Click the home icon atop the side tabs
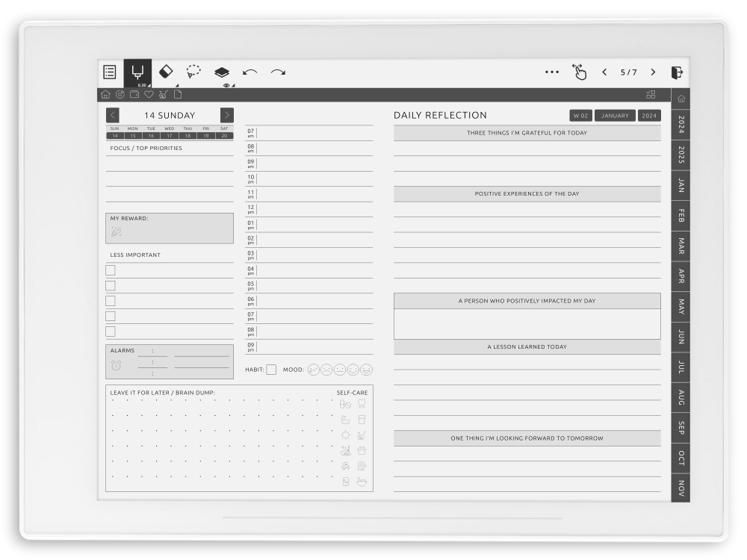The height and width of the screenshot is (560, 747). 681,99
